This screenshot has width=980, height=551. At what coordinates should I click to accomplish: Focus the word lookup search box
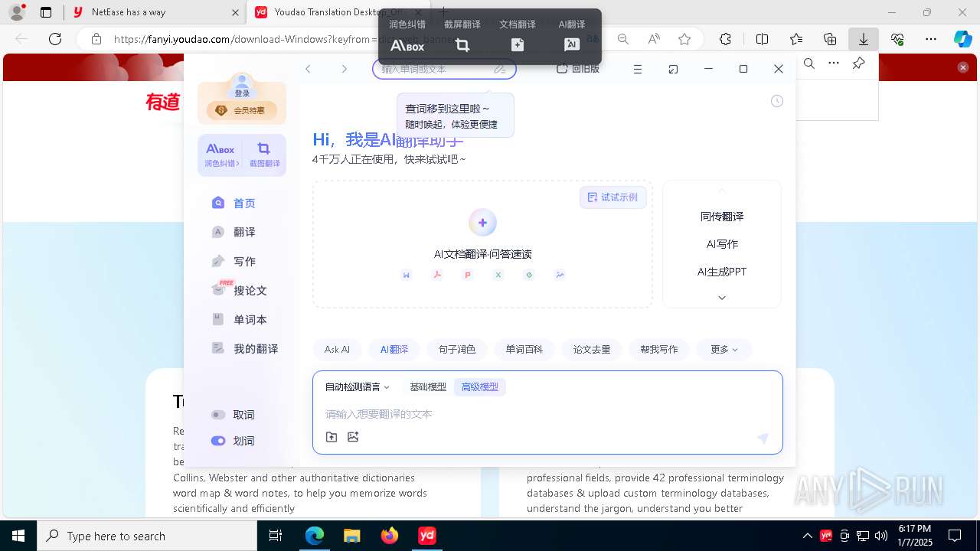(x=444, y=69)
